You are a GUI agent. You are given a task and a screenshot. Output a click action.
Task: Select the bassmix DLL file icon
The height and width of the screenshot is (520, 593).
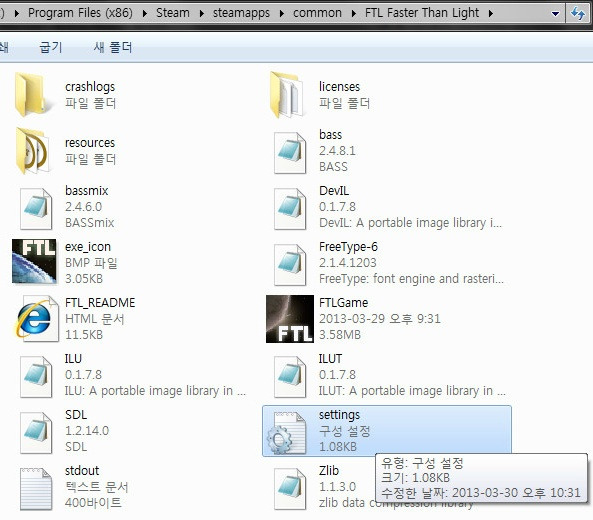click(x=36, y=208)
